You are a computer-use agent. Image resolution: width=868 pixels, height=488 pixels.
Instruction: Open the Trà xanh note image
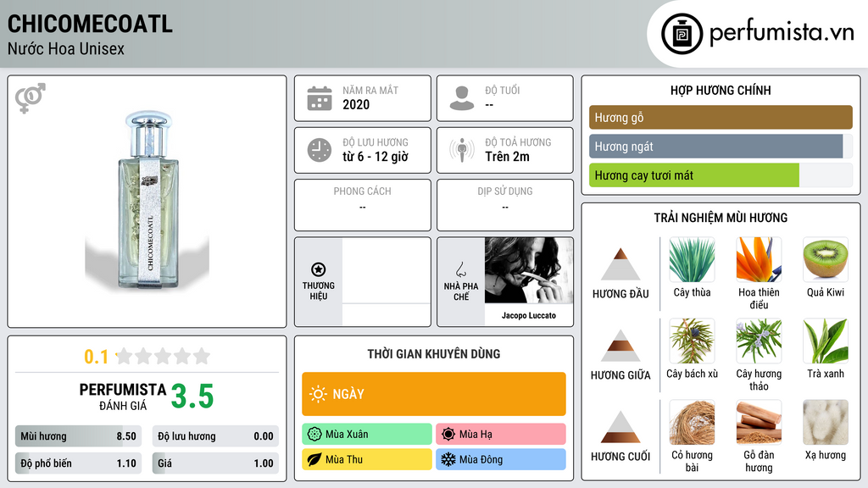click(826, 341)
